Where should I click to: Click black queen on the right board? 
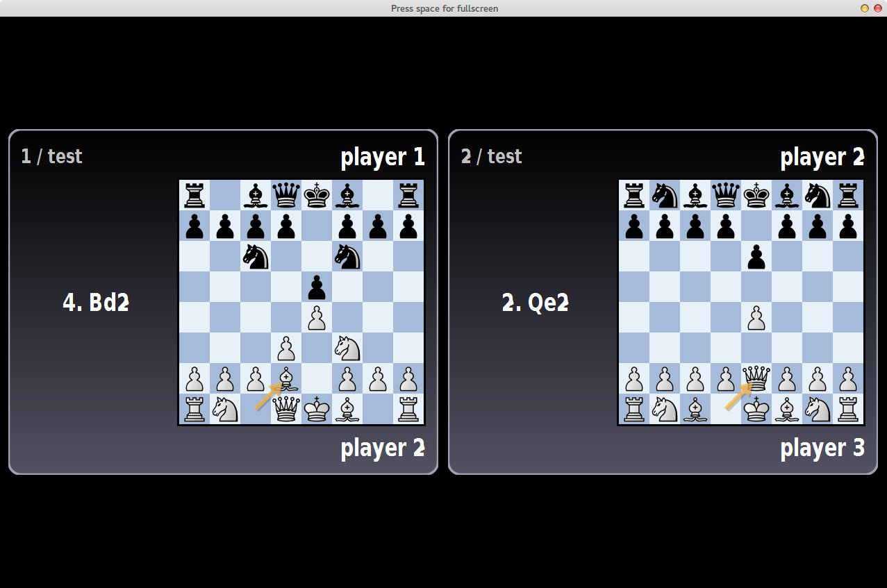point(725,195)
